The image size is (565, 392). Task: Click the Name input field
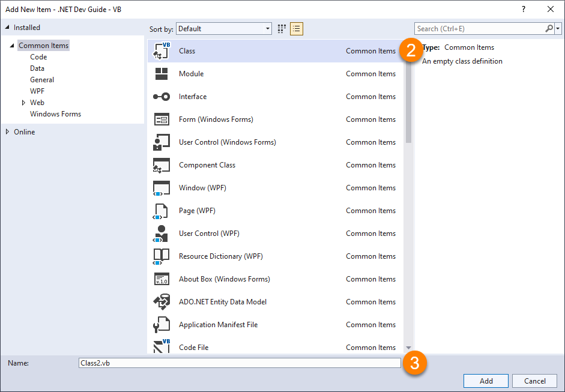click(240, 363)
